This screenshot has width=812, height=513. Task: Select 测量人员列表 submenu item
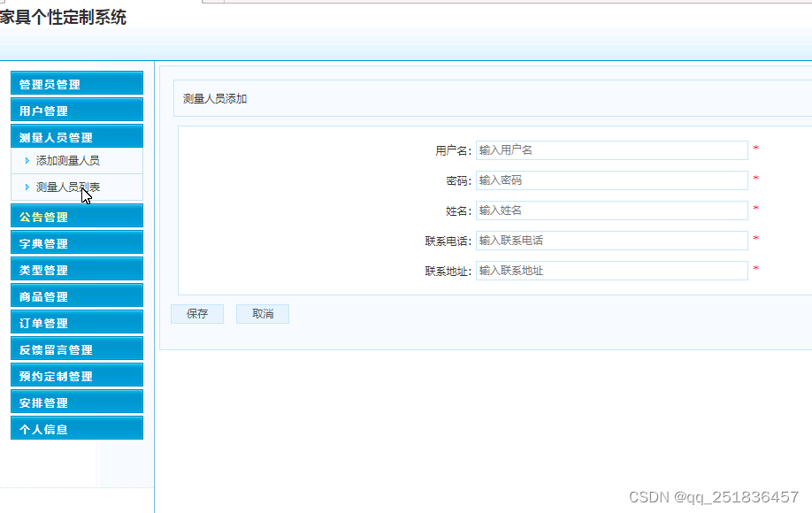click(68, 187)
